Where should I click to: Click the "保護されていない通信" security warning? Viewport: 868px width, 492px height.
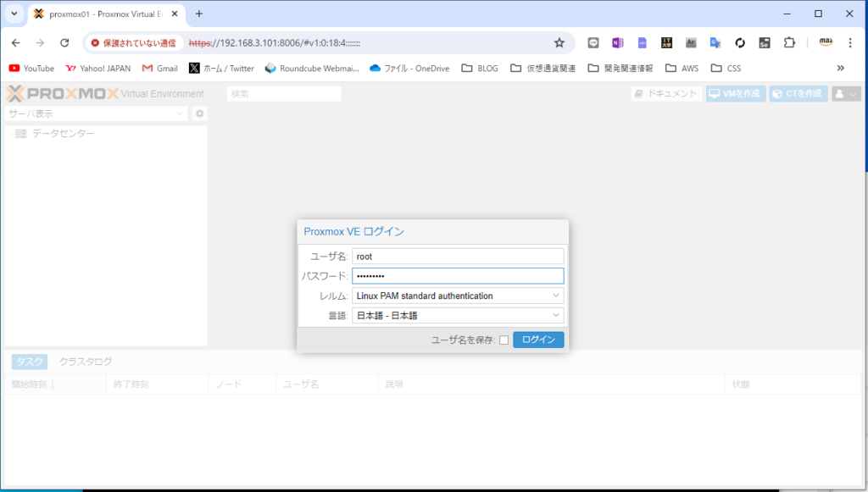pyautogui.click(x=133, y=42)
